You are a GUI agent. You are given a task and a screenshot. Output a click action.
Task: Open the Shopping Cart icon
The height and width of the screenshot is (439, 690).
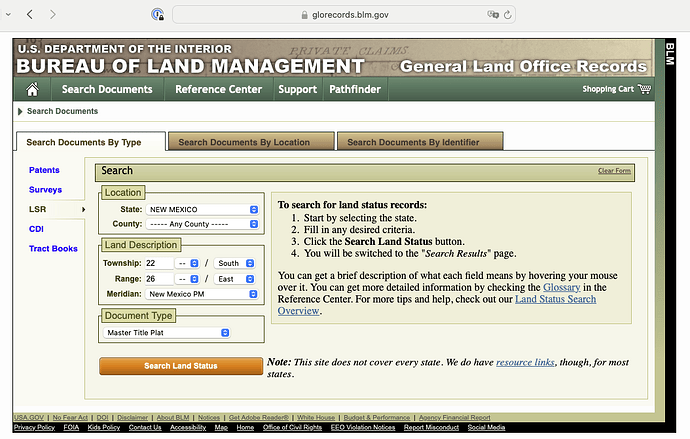click(x=644, y=89)
